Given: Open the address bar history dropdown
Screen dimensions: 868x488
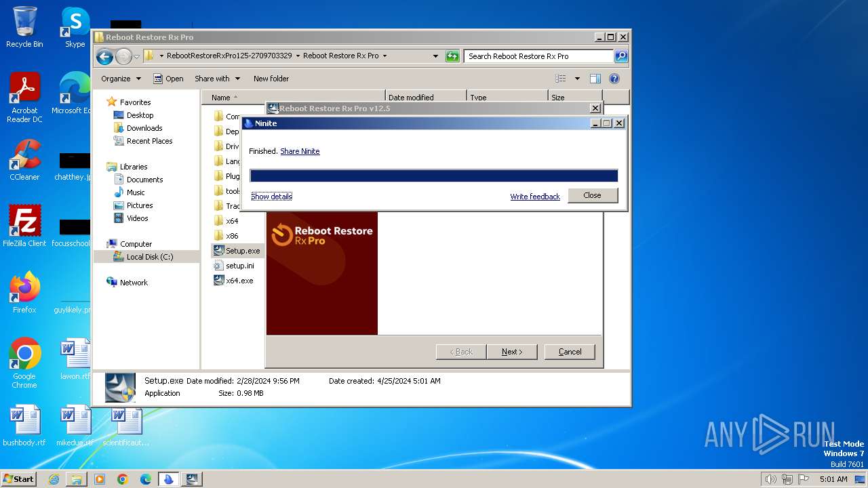Looking at the screenshot, I should click(x=435, y=56).
